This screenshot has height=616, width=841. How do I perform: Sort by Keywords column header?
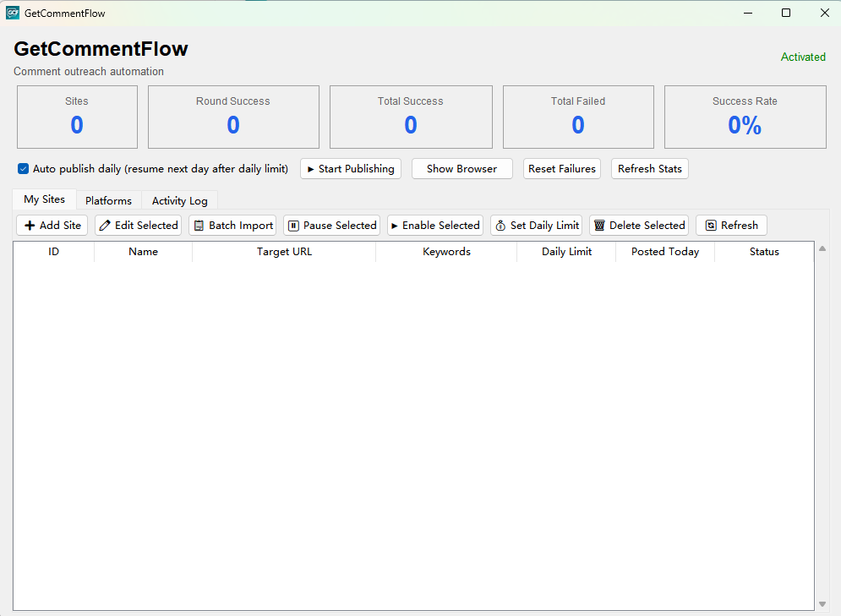point(446,252)
